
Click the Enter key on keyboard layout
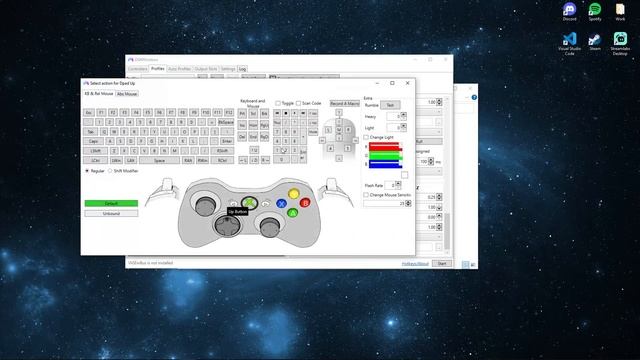(227, 141)
